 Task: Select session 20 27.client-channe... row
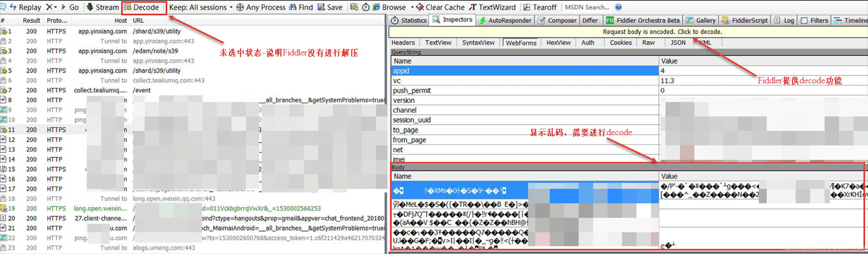tap(192, 218)
